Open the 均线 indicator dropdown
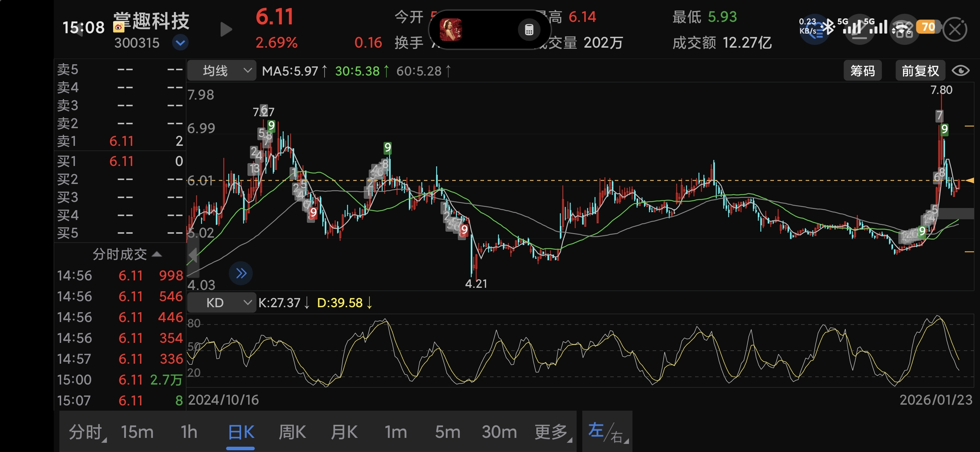The width and height of the screenshot is (980, 452). pyautogui.click(x=222, y=71)
